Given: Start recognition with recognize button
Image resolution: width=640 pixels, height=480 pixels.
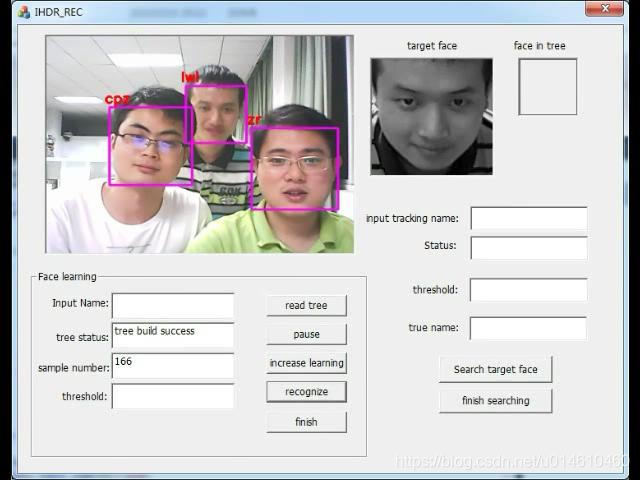Looking at the screenshot, I should tap(307, 392).
